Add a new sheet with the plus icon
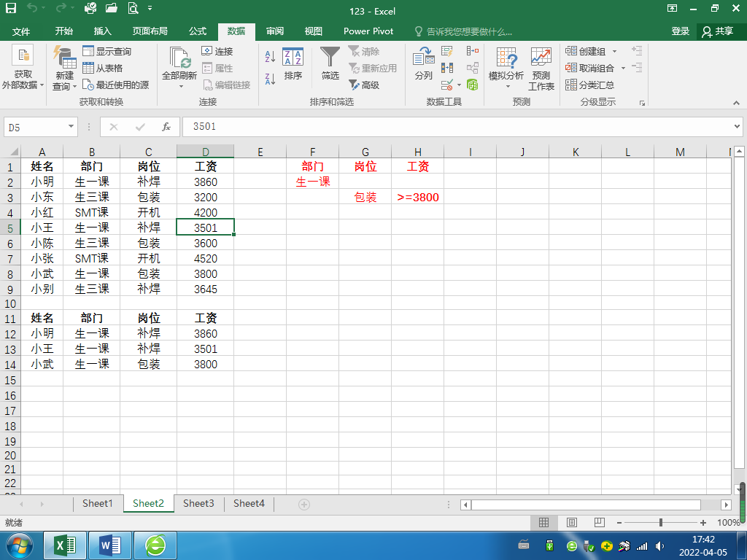747x560 pixels. click(x=304, y=505)
